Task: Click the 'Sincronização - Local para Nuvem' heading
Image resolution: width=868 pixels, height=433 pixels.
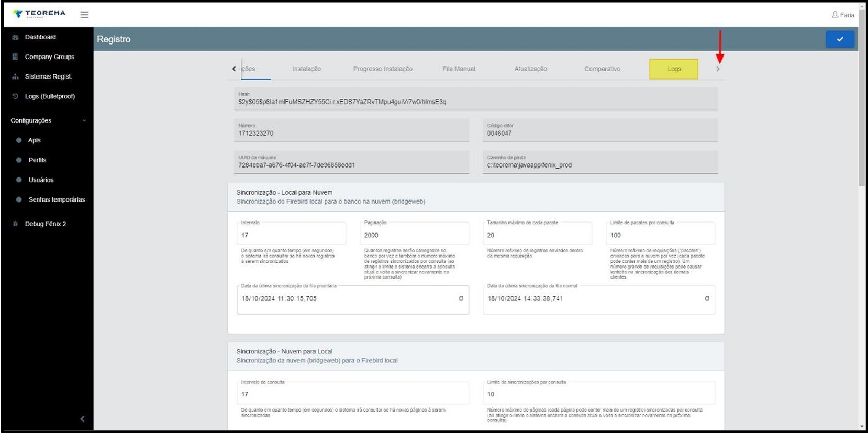Action: (284, 193)
